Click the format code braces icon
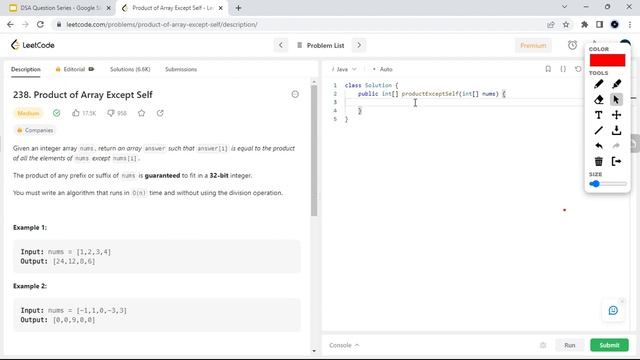 coord(563,69)
